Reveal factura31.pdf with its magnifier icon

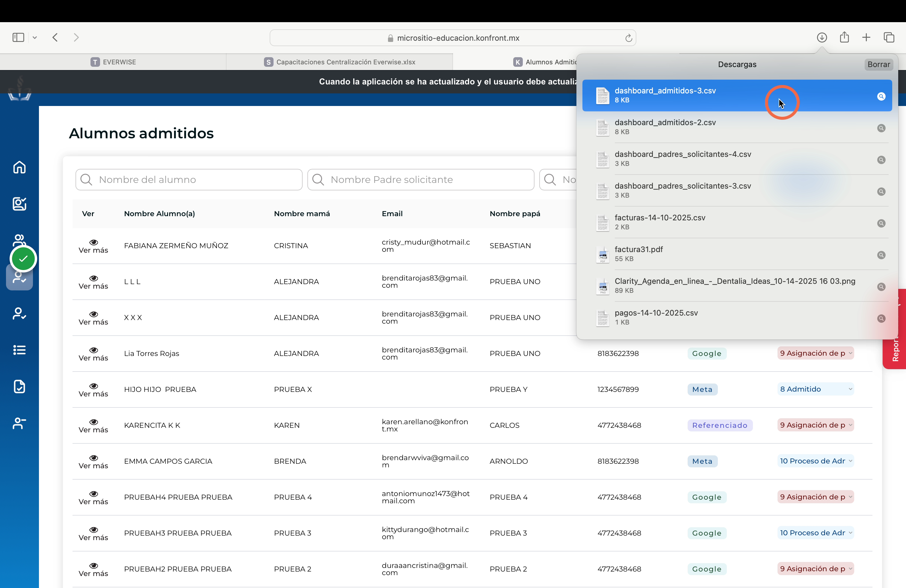click(881, 255)
